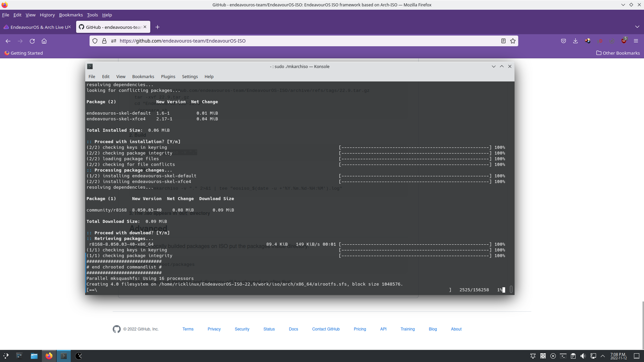Viewport: 644px width, 362px height.
Task: Close the GitHub endeavouros-team tab
Action: [x=145, y=27]
